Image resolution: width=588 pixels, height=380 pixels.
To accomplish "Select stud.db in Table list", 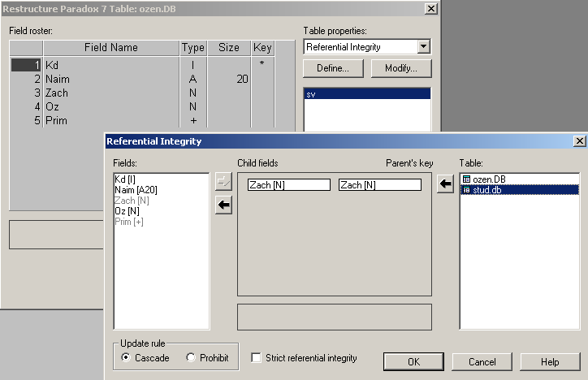I will 520,190.
